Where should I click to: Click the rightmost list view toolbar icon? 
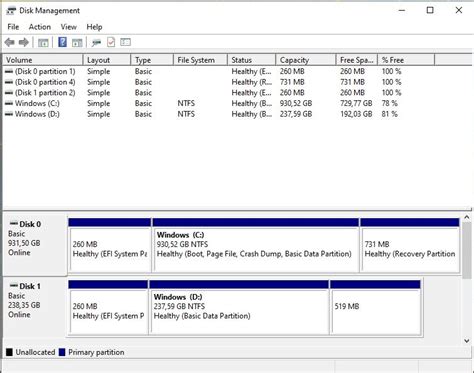coord(125,42)
